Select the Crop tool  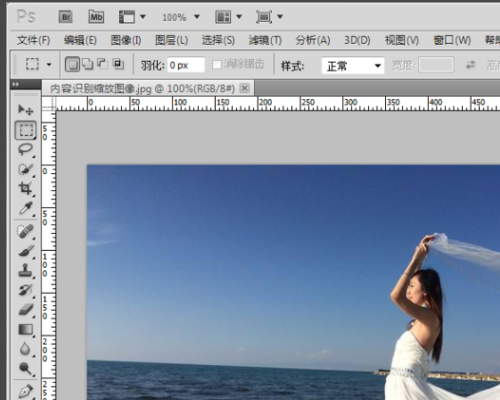pyautogui.click(x=25, y=188)
